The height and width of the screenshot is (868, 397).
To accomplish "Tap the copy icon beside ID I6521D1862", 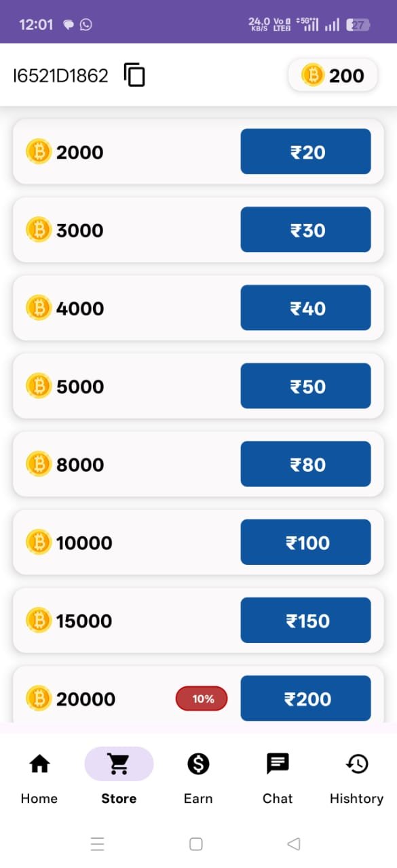I will 134,75.
